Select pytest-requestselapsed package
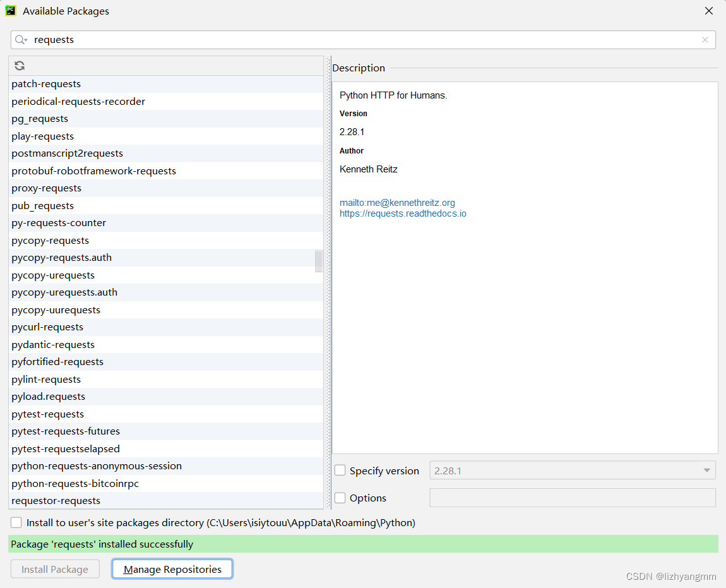 (x=166, y=449)
